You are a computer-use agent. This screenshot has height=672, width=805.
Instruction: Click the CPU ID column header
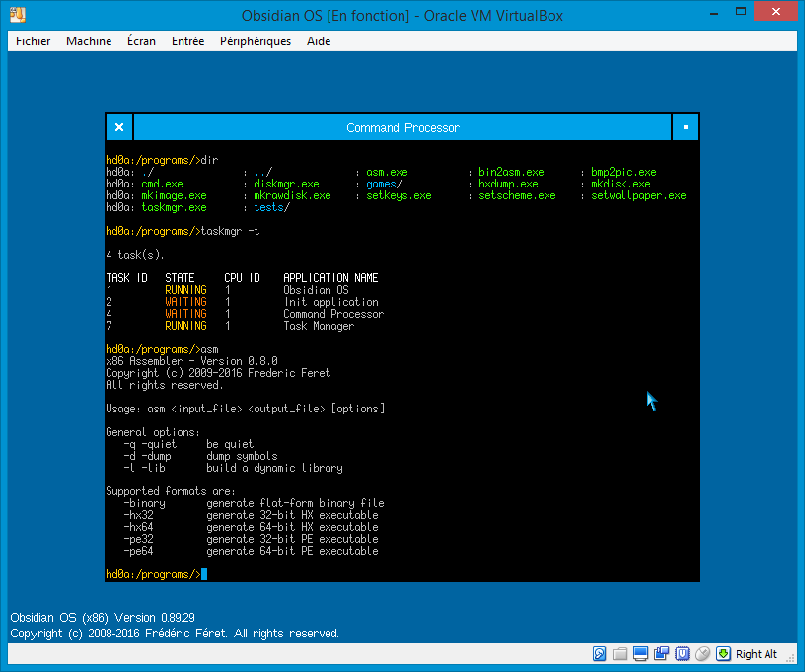pos(243,278)
